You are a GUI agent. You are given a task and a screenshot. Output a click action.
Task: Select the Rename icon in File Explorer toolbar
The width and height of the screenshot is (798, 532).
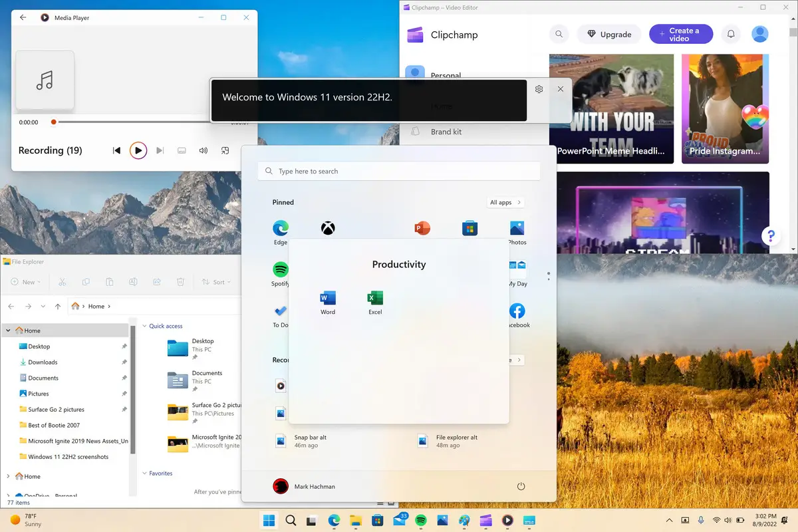coord(133,281)
